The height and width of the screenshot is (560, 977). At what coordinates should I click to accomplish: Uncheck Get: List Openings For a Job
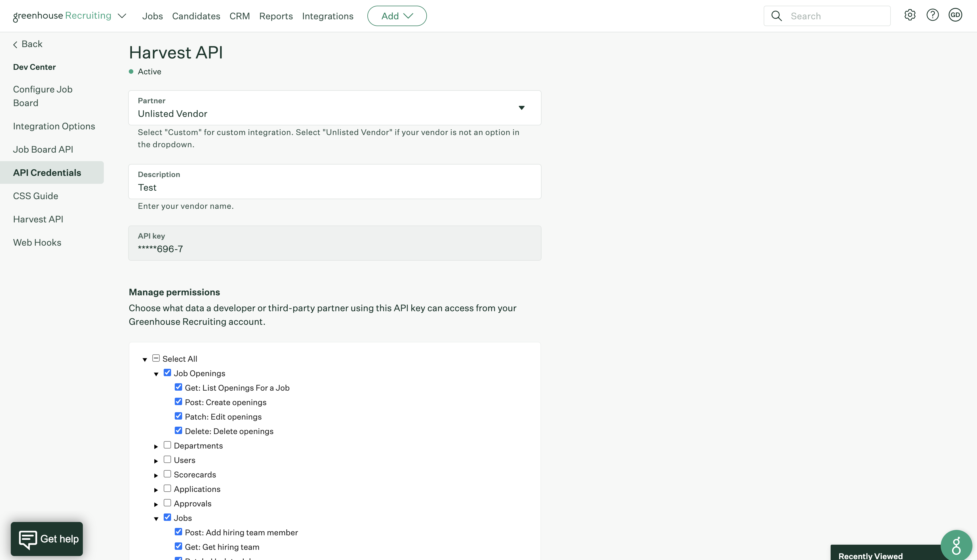click(x=178, y=387)
